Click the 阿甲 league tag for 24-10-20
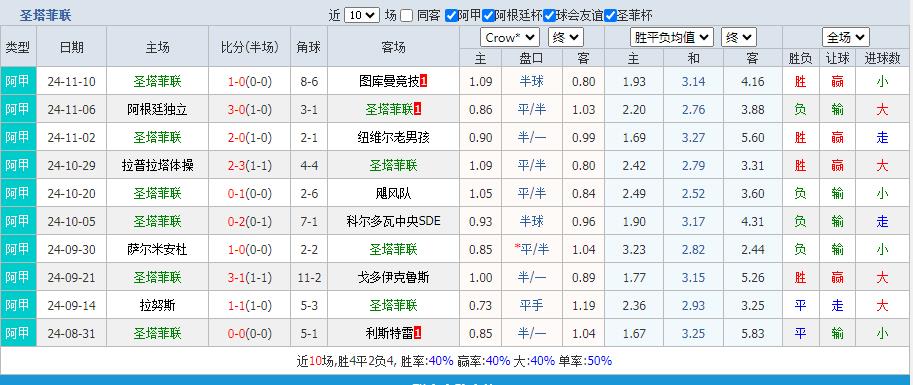The image size is (913, 385). [x=18, y=193]
